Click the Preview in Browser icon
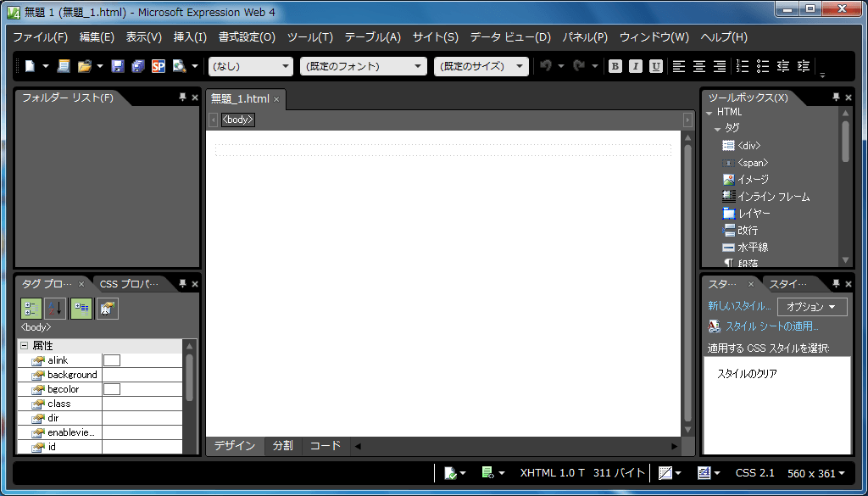The height and width of the screenshot is (496, 868). (x=180, y=66)
